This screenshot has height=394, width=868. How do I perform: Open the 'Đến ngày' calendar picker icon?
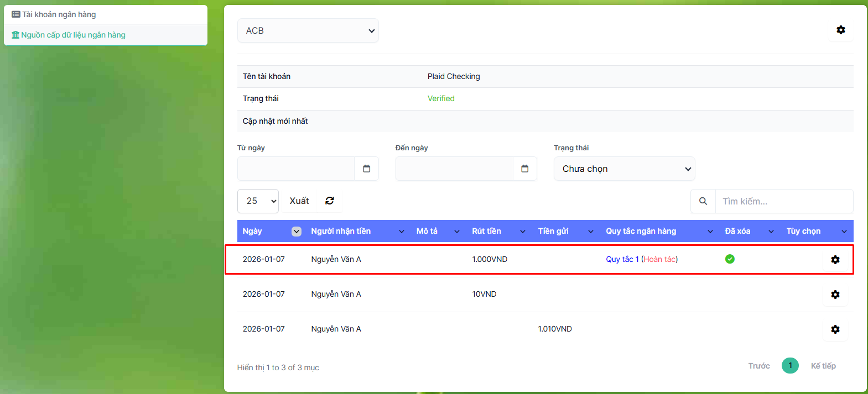(x=524, y=169)
